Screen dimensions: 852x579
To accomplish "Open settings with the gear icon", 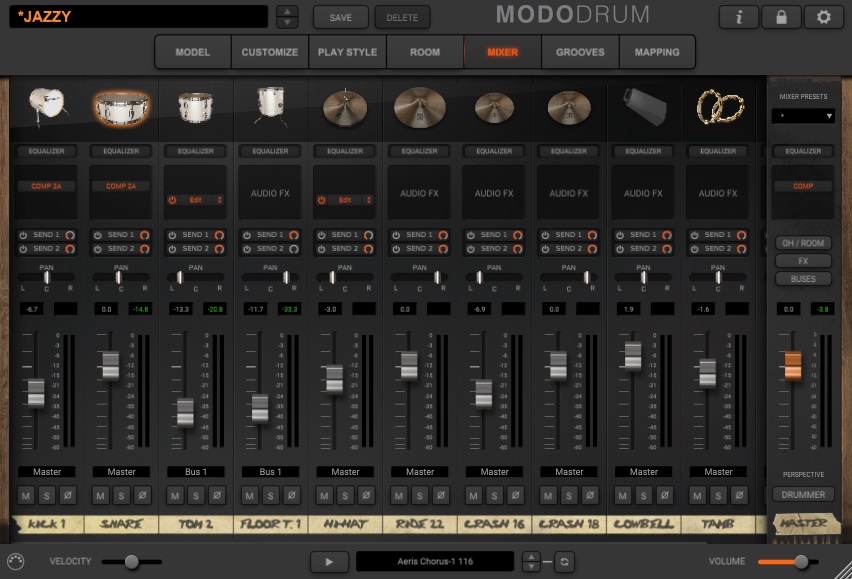I will coord(823,17).
